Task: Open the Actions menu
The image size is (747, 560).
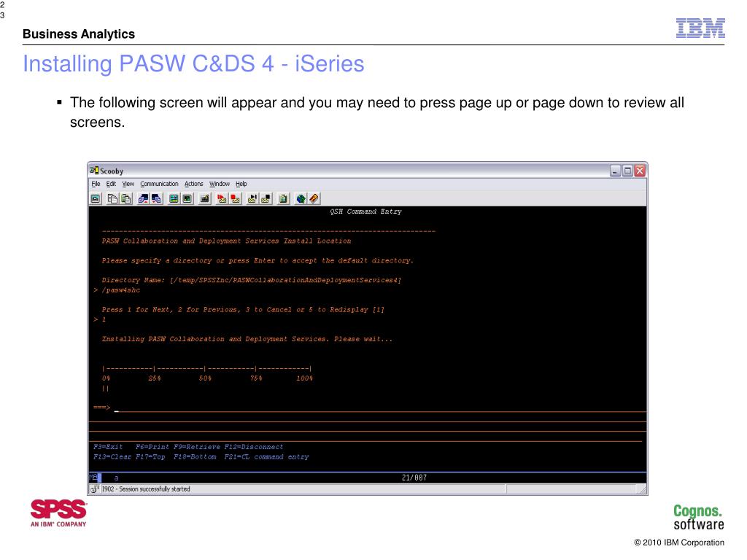Action: 193,184
